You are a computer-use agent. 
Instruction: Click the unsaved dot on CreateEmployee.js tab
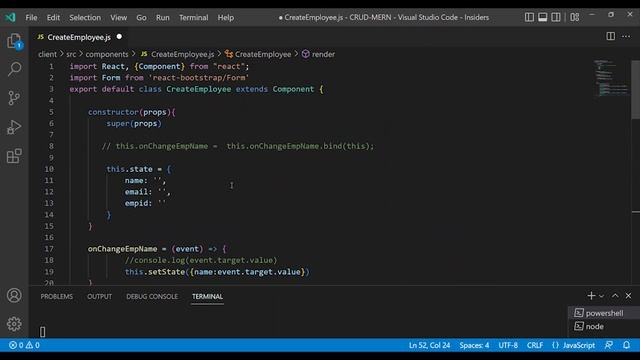[119, 37]
